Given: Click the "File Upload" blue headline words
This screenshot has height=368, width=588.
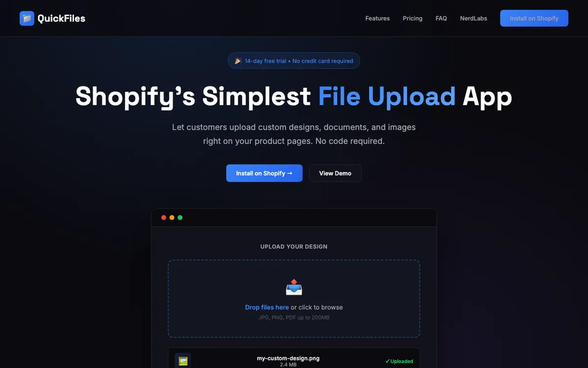Looking at the screenshot, I should 387,96.
